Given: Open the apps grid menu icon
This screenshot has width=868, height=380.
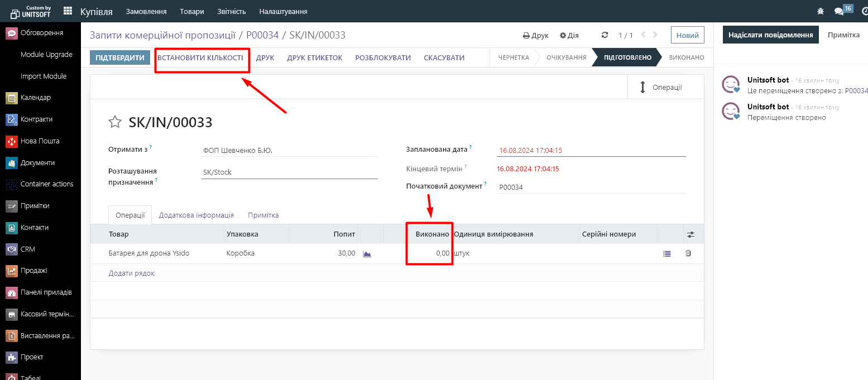Looking at the screenshot, I should tap(68, 11).
